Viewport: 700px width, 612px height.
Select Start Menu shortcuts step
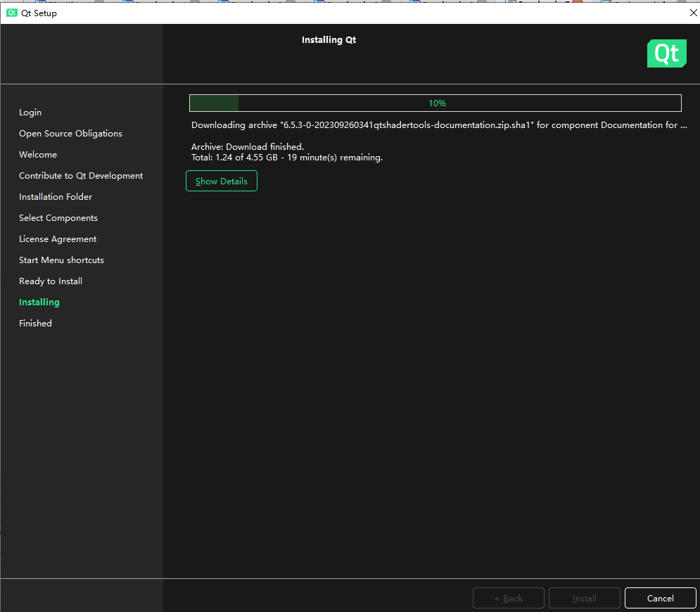(61, 260)
